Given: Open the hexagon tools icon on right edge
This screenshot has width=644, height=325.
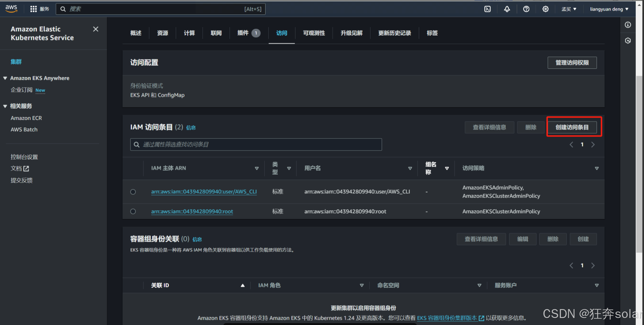Looking at the screenshot, I should point(628,41).
